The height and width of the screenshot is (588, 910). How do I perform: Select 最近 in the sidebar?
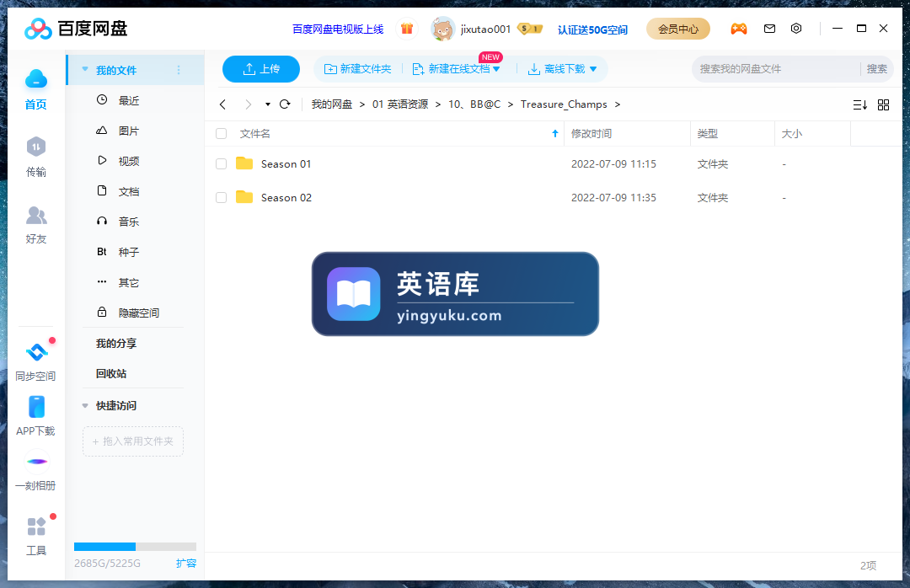(129, 100)
